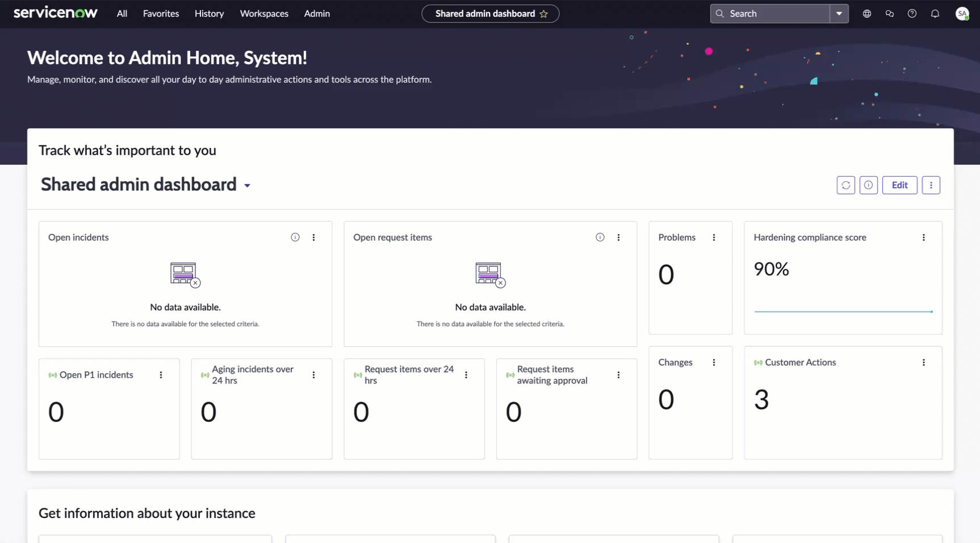Open the Request items over 24 hrs options

(x=466, y=375)
